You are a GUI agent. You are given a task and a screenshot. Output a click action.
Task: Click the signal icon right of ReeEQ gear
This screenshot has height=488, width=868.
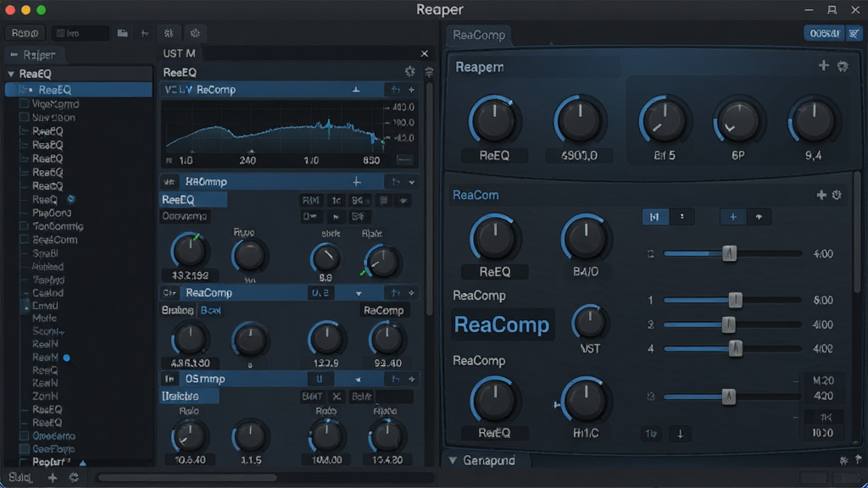click(x=429, y=72)
